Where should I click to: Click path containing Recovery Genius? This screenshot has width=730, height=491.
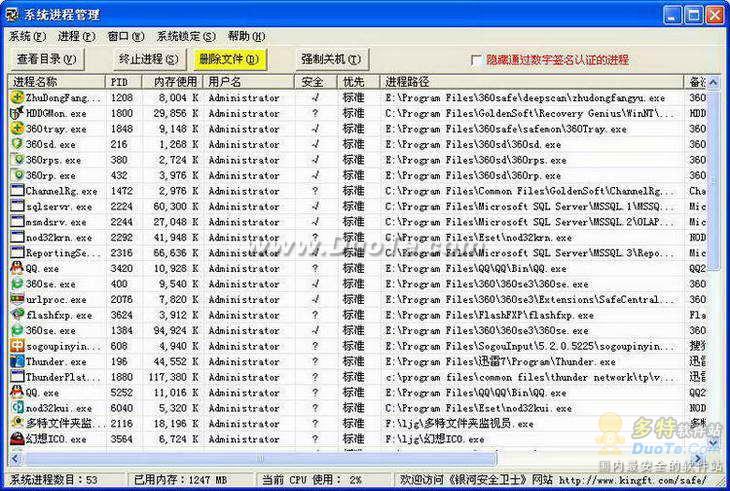(x=530, y=113)
